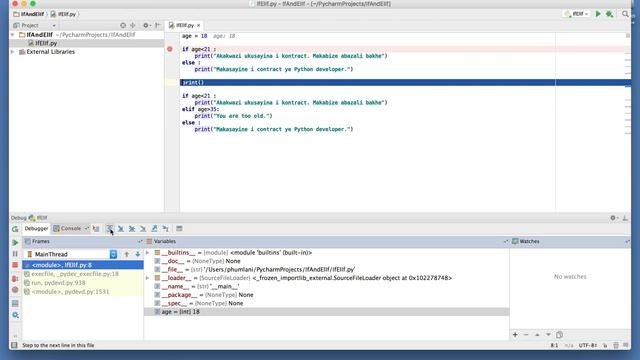Open the Debug panel settings gear
The image size is (640, 360).
click(613, 218)
